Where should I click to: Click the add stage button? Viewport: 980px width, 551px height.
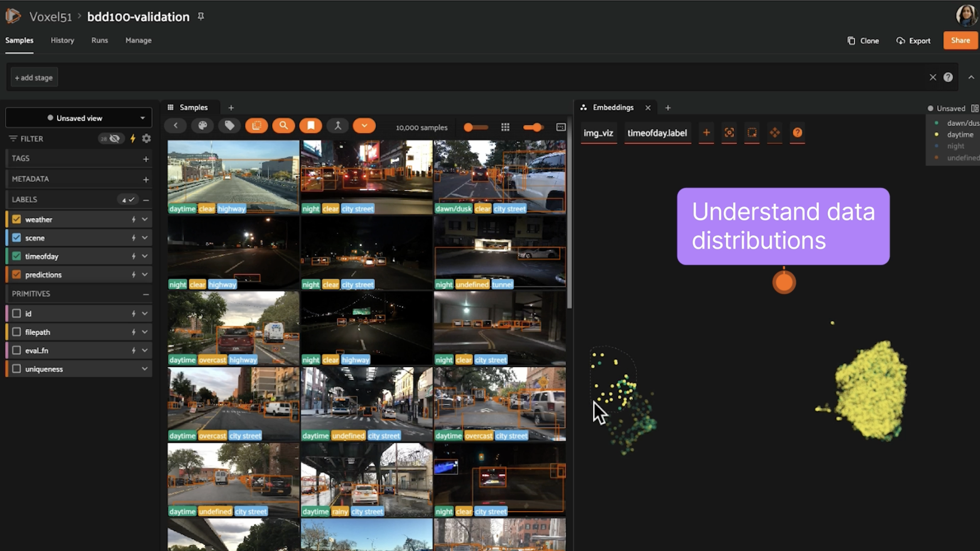point(34,78)
